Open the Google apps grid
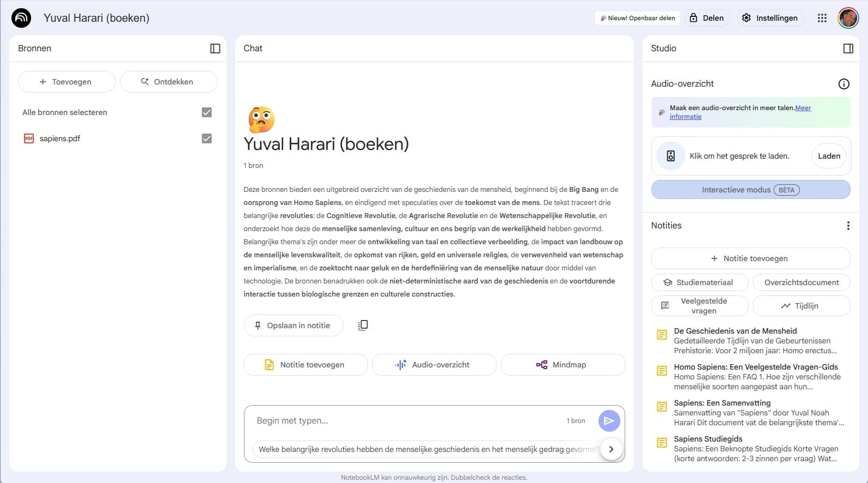This screenshot has width=868, height=483. (822, 18)
